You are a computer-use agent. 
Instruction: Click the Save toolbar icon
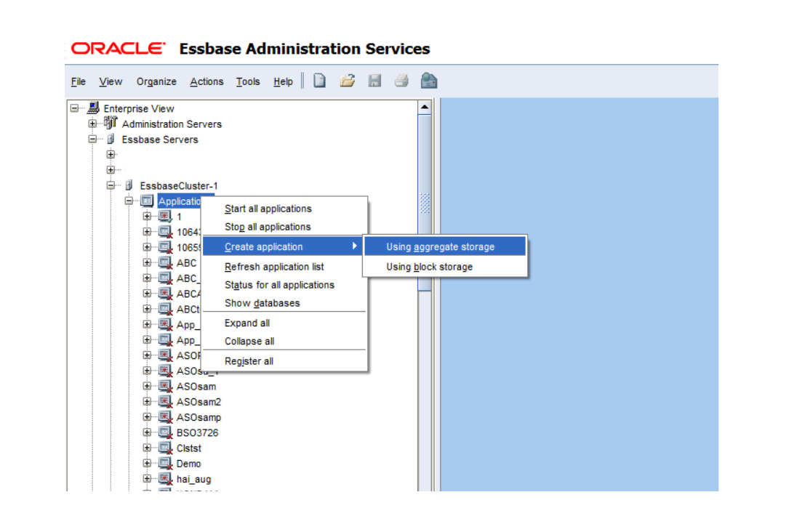click(x=374, y=81)
